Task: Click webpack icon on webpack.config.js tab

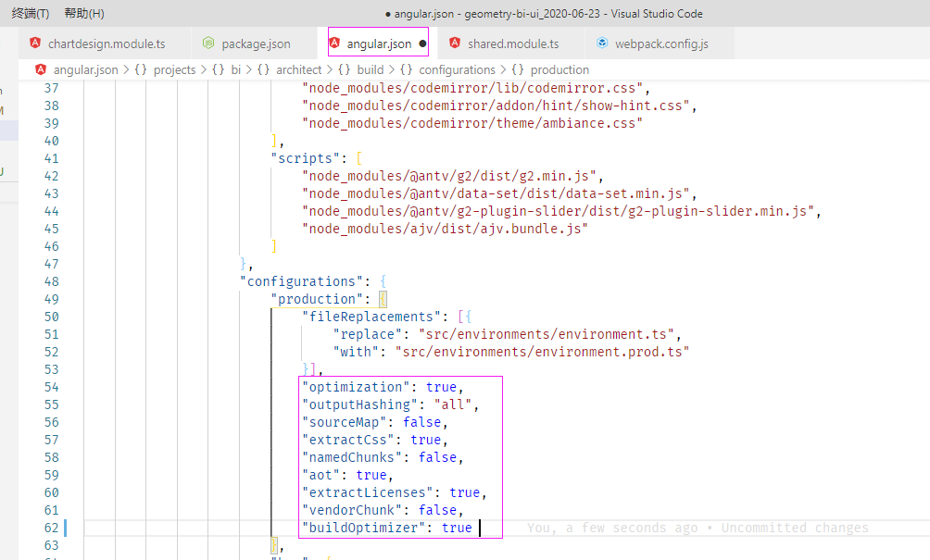Action: click(x=602, y=43)
